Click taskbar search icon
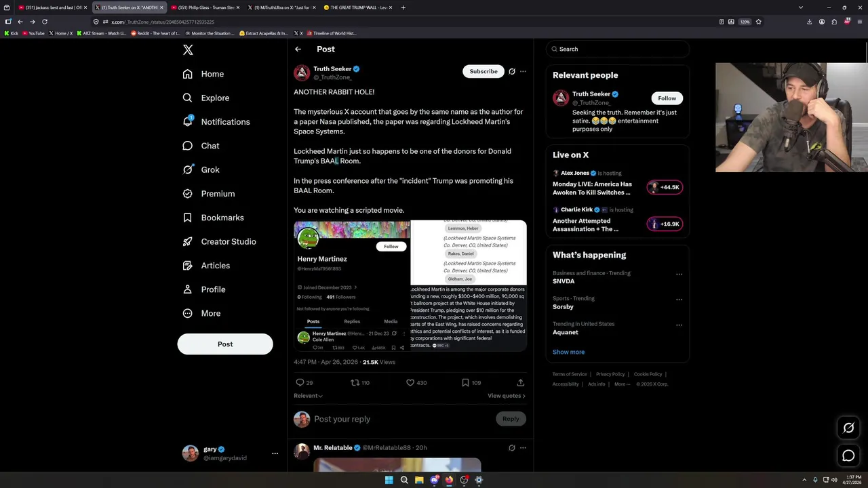This screenshot has width=868, height=488. click(404, 480)
